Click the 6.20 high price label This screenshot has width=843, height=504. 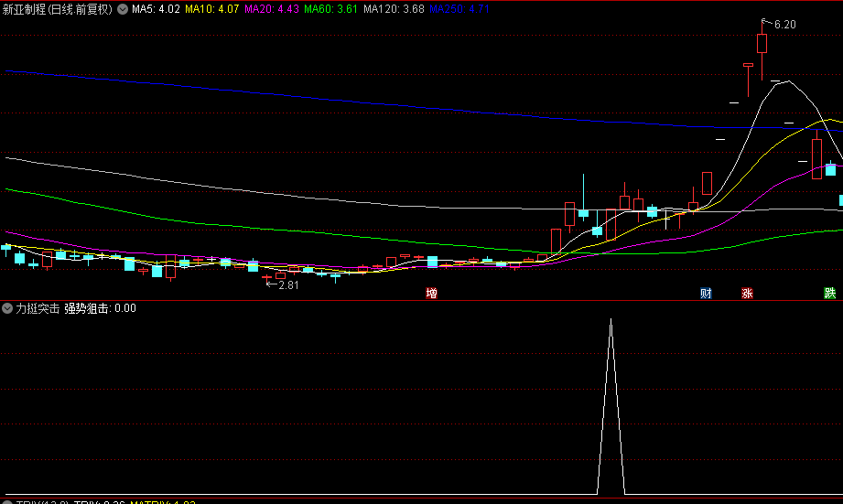(x=785, y=25)
